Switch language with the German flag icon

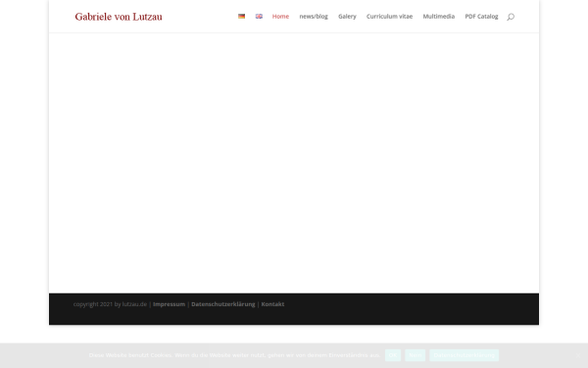click(241, 16)
